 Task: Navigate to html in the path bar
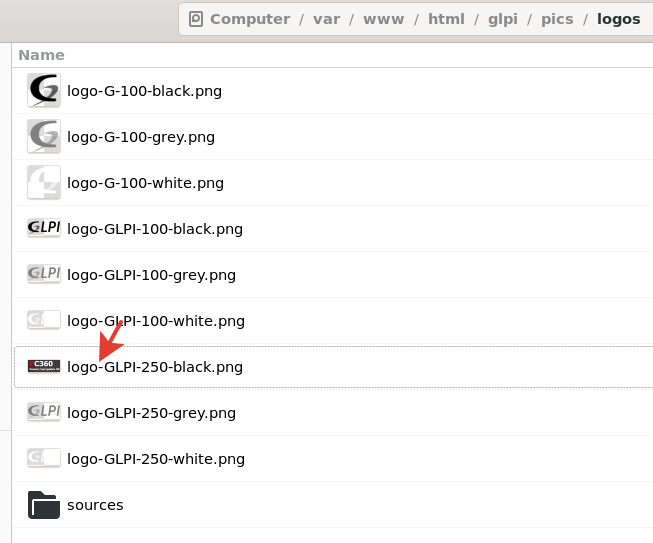(x=446, y=19)
